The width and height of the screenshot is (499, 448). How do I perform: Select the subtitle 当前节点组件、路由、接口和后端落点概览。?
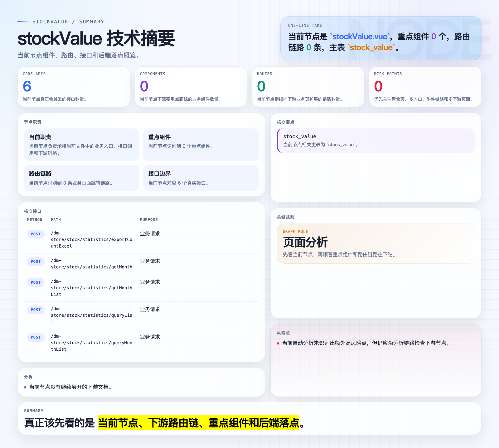click(x=80, y=55)
